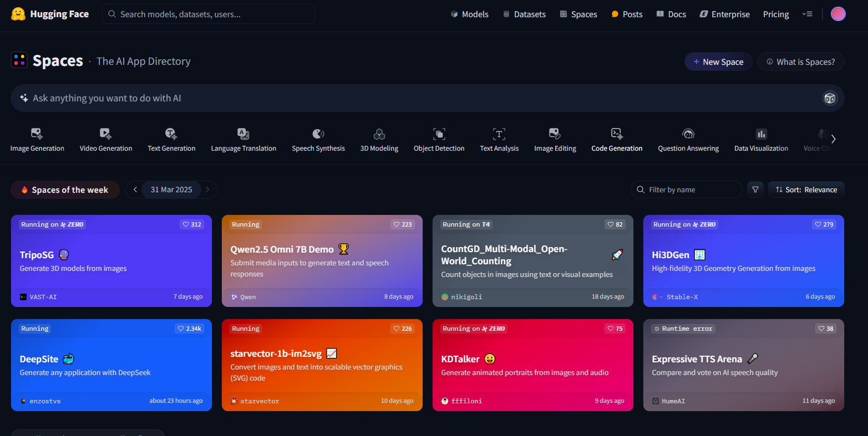Open Posts from the top navigation
This screenshot has width=868, height=436.
(627, 14)
